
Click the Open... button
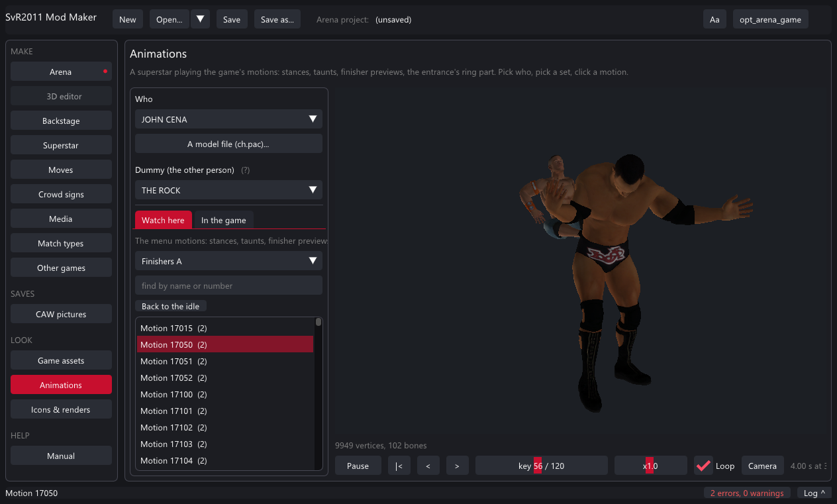pos(170,19)
